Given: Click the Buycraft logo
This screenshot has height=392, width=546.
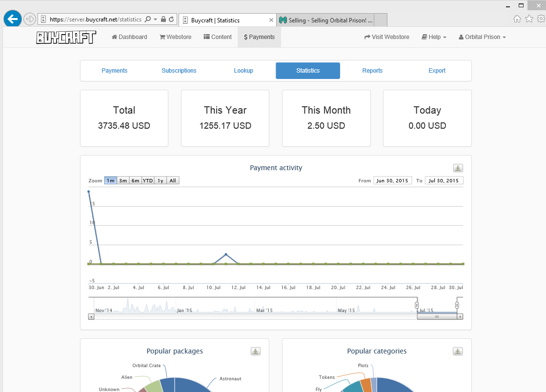Looking at the screenshot, I should point(66,37).
